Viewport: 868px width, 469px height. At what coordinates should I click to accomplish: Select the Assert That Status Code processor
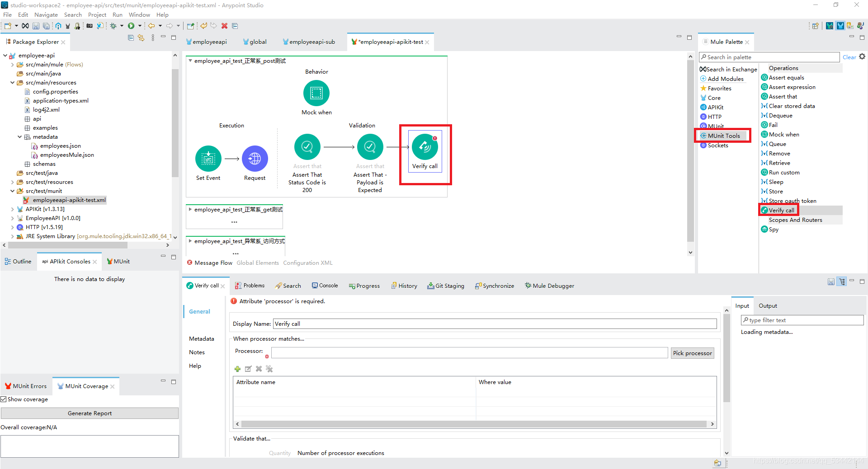coord(307,147)
